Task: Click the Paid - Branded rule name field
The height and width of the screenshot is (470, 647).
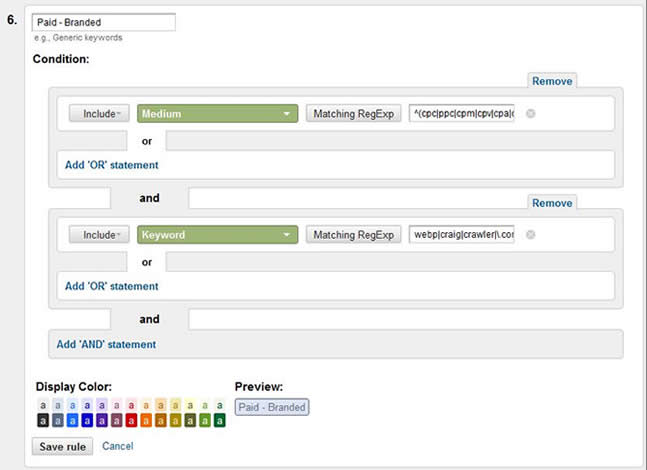Action: (104, 22)
